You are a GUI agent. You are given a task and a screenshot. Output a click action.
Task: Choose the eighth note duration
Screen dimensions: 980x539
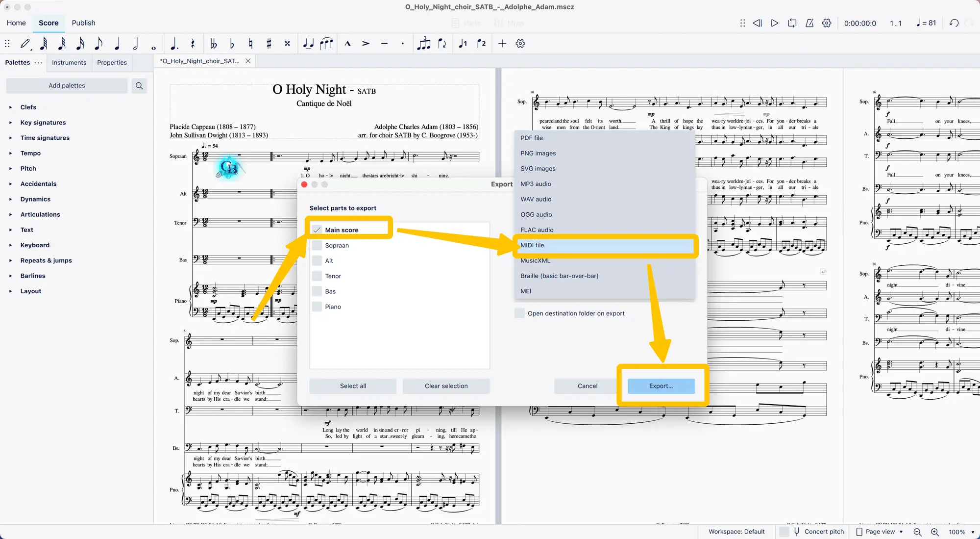pos(98,44)
